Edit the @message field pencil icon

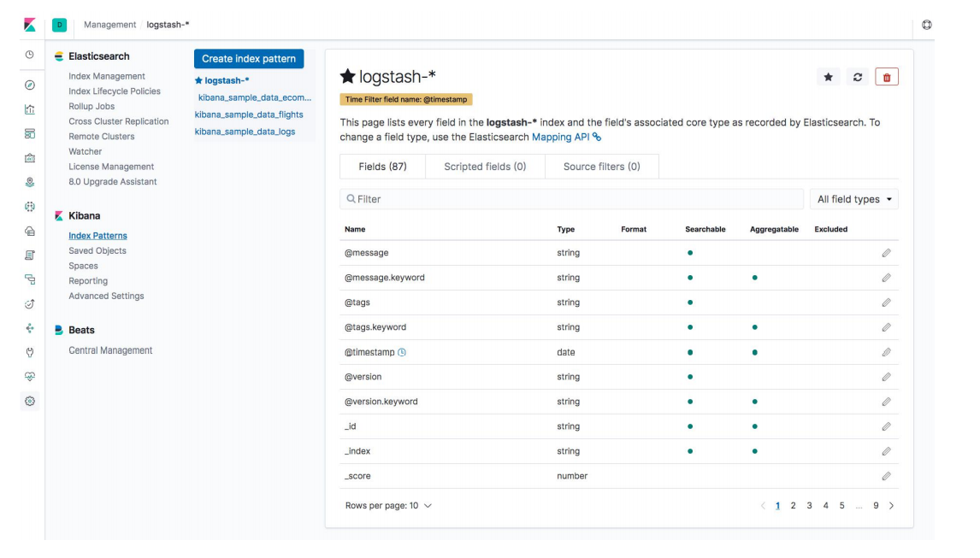tap(886, 253)
